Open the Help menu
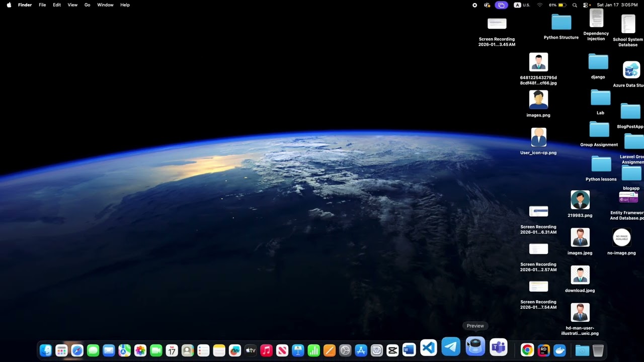Screen dimensions: 644x362 [125, 5]
